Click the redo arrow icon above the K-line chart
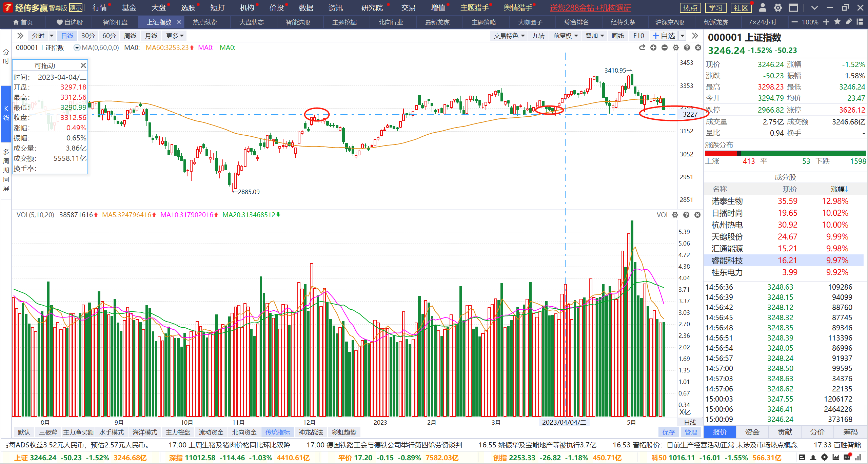The width and height of the screenshot is (868, 464). point(642,47)
